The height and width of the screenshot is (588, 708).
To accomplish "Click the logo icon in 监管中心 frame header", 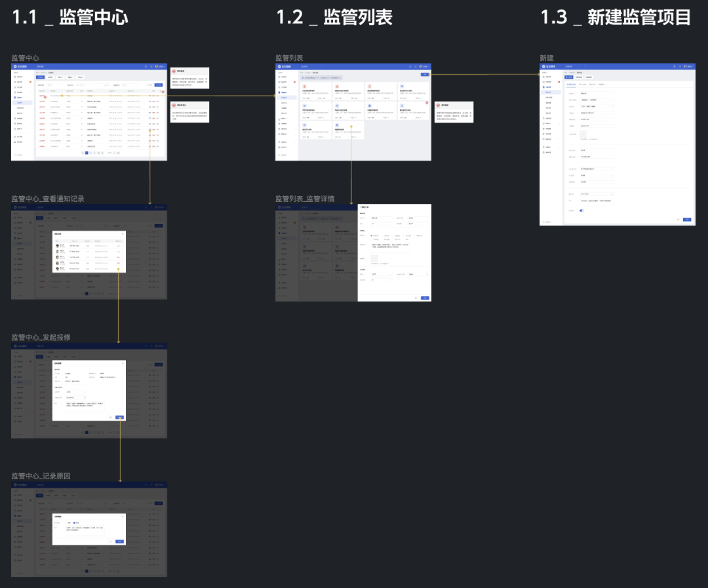I will click(x=14, y=66).
